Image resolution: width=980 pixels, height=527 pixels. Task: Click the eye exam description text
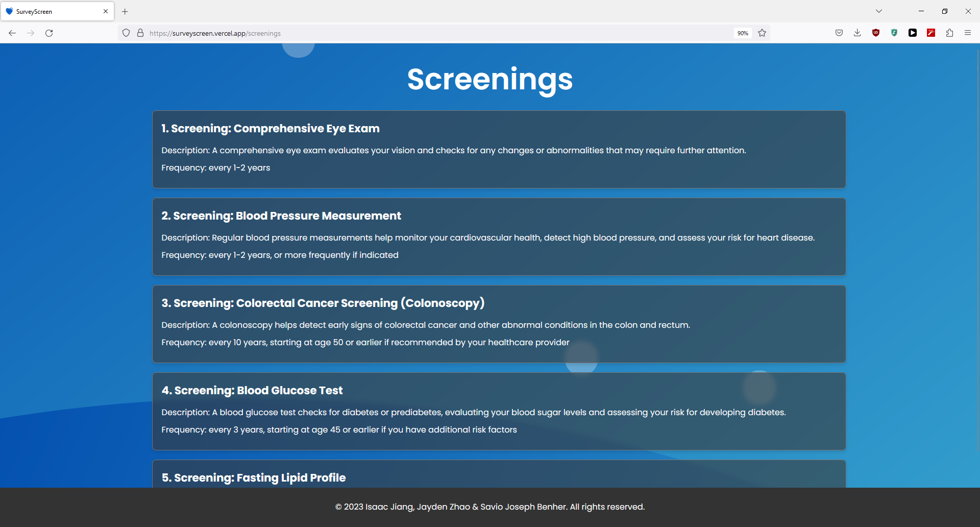[x=454, y=151]
